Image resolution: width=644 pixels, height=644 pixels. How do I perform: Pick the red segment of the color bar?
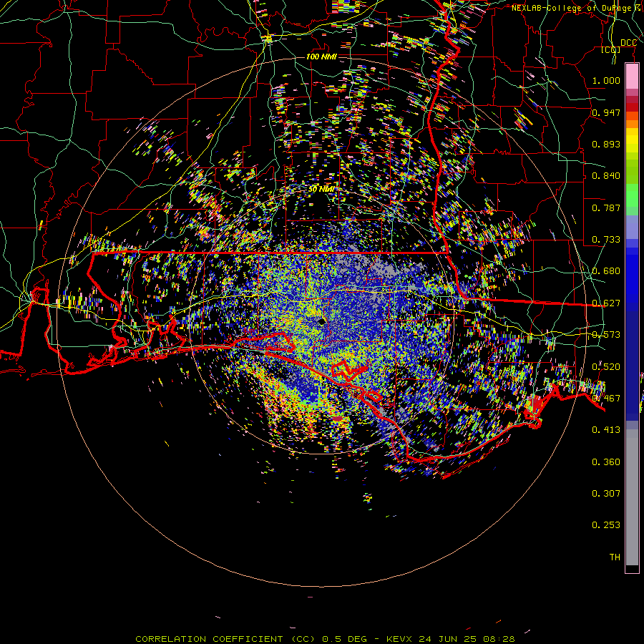coord(632,107)
